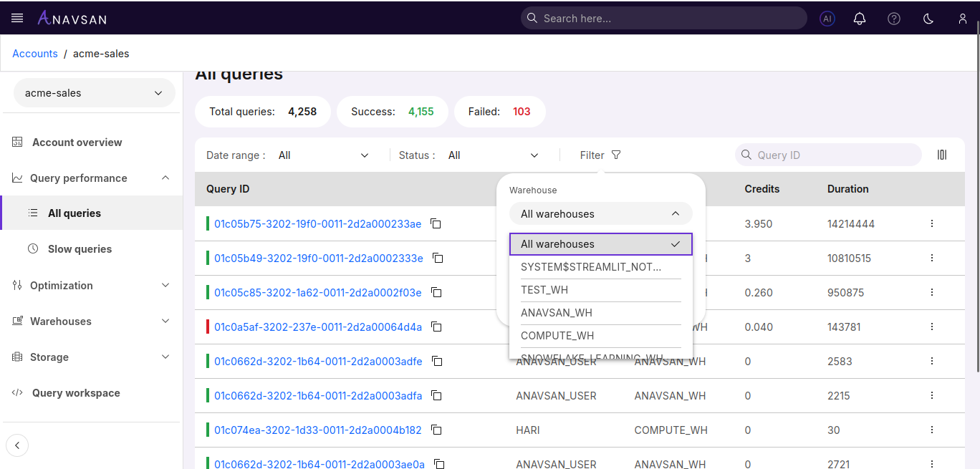Expand the Date range dropdown
Screen dimensions: 980x469
point(323,155)
